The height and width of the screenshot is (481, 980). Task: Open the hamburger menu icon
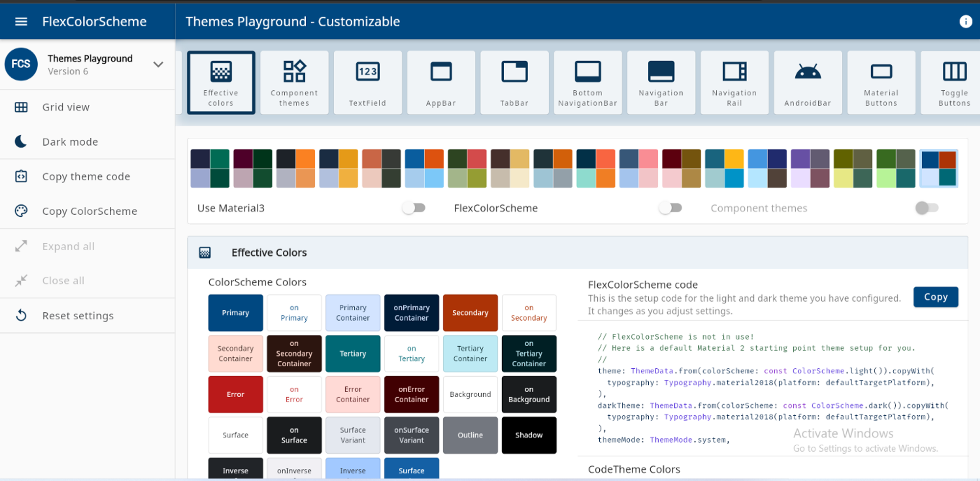point(21,22)
